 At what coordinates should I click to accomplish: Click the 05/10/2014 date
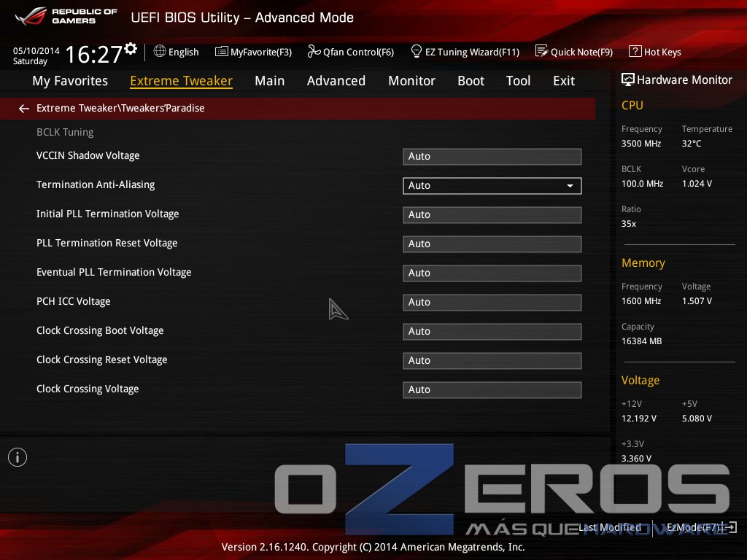point(36,50)
